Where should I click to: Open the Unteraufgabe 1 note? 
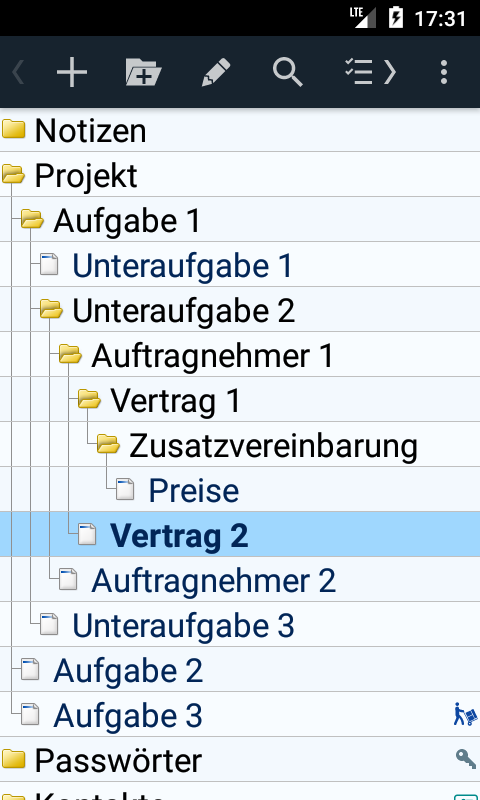182,265
